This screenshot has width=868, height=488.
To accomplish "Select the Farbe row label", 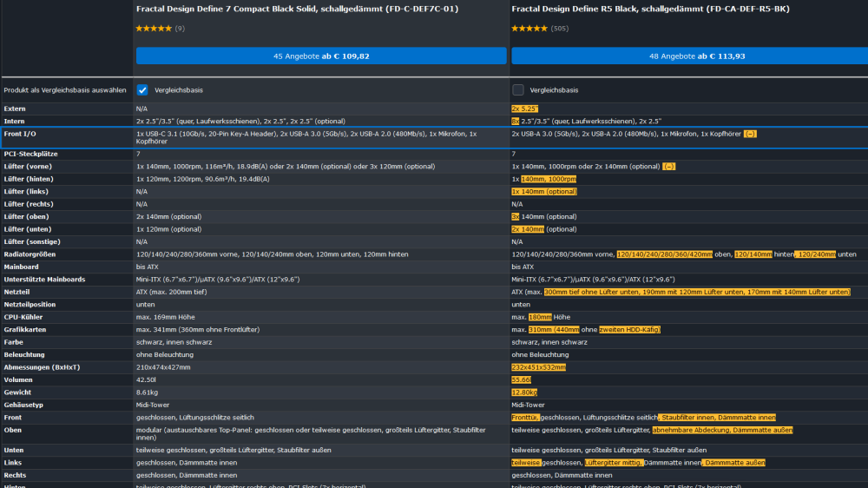I will pyautogui.click(x=13, y=342).
